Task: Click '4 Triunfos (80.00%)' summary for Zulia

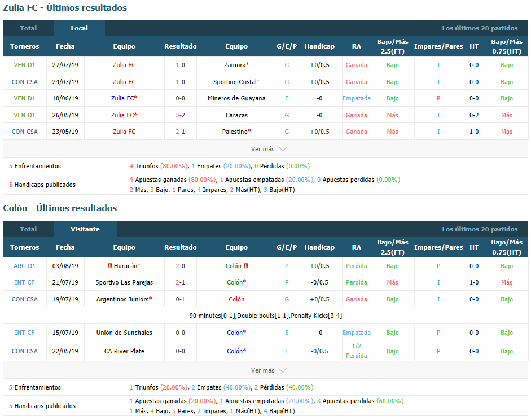Action: click(158, 166)
